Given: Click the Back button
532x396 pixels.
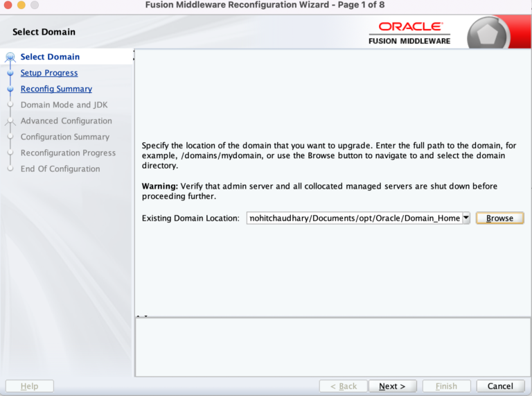Looking at the screenshot, I should pos(344,386).
